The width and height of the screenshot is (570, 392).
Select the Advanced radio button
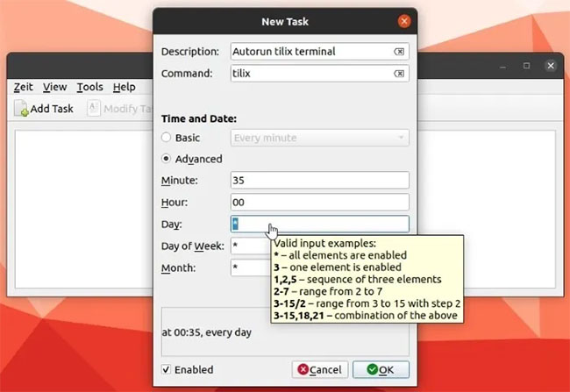coord(166,159)
